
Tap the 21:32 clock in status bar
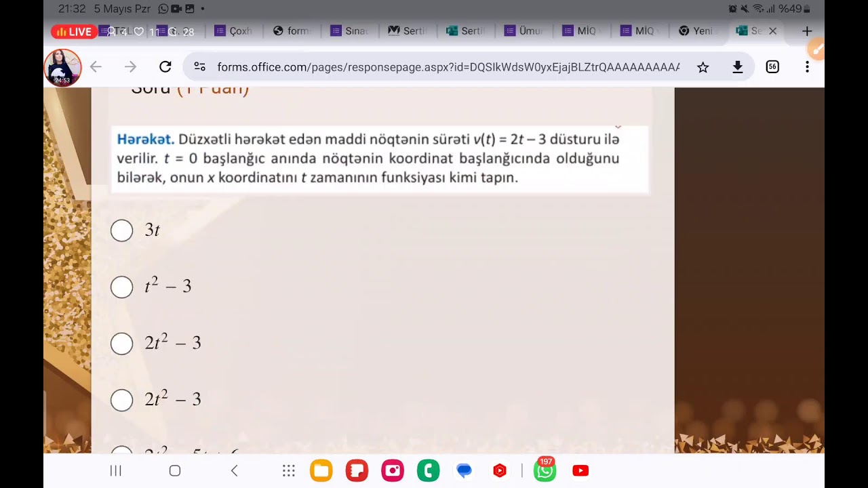(x=72, y=9)
